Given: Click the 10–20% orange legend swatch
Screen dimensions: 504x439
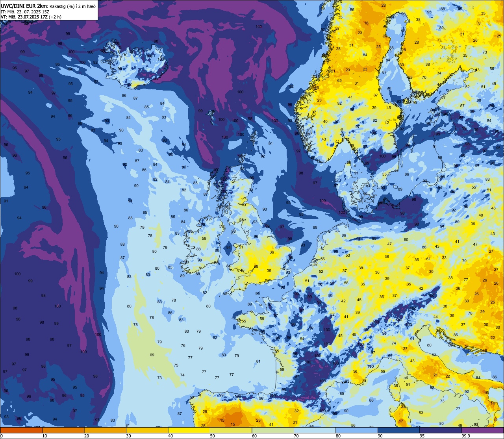Looking at the screenshot, I should coord(63,430).
